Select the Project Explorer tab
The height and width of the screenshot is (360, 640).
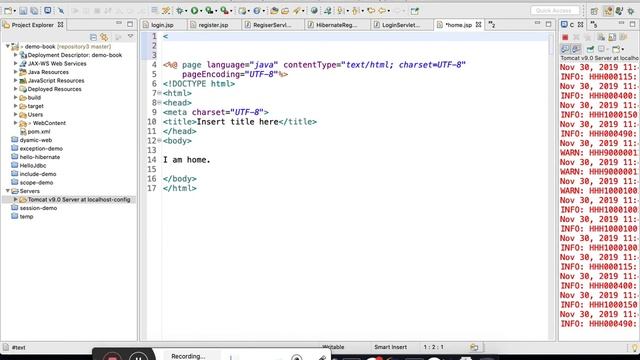[32, 25]
